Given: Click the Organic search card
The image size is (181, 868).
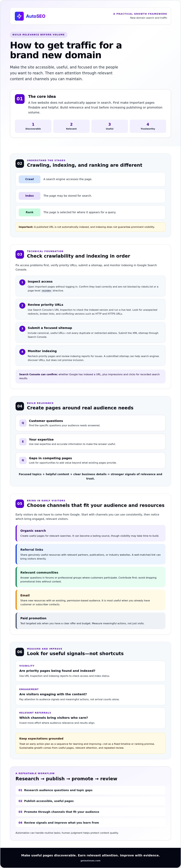Looking at the screenshot, I should tap(91, 533).
